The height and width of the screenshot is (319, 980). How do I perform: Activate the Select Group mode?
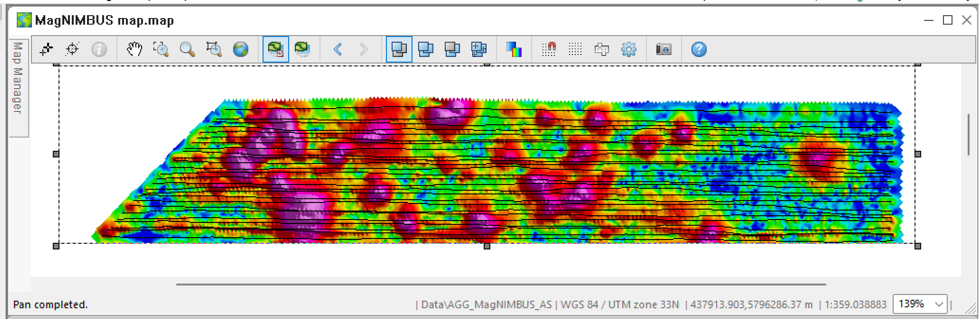(398, 49)
